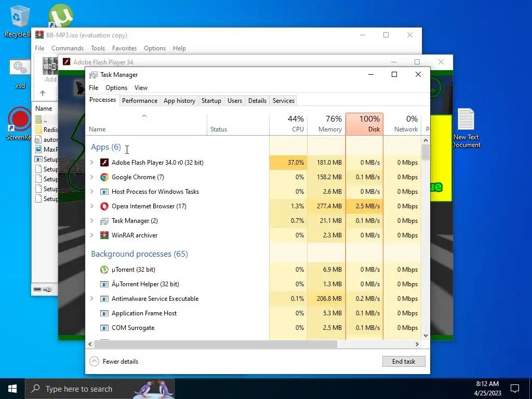Sort processes by Disk column header
This screenshot has width=532, height=399.
[364, 124]
